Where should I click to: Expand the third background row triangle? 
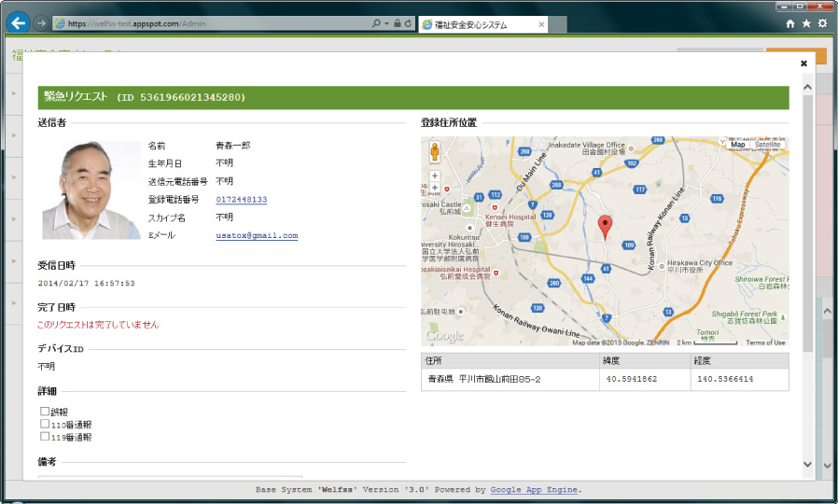click(x=14, y=177)
